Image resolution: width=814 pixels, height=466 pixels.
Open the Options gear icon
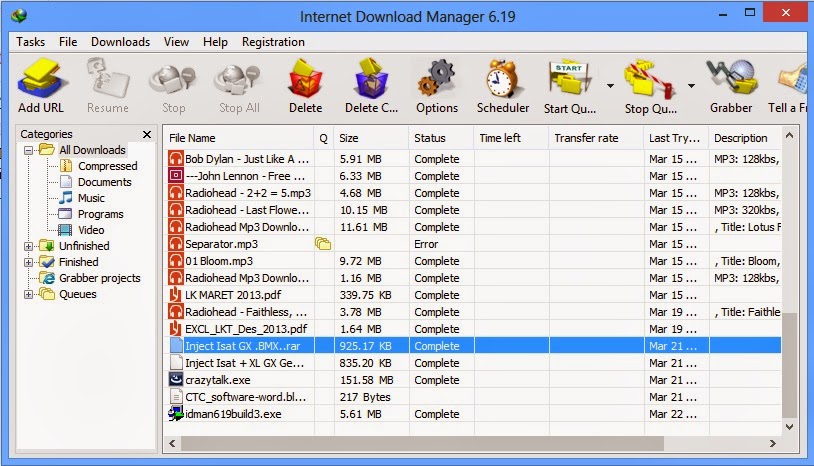click(437, 78)
